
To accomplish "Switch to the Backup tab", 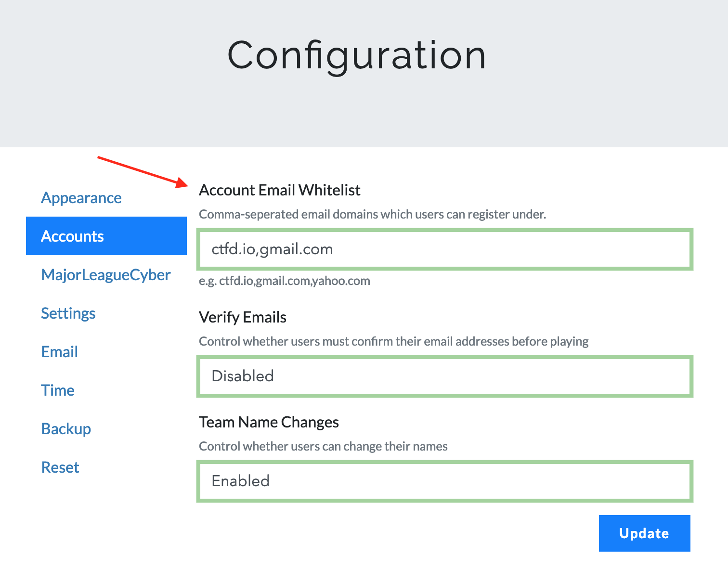I will tap(66, 429).
